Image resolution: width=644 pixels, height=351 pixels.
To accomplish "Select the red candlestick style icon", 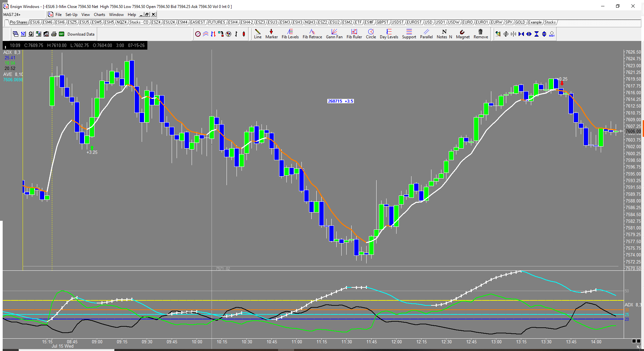I will point(244,34).
